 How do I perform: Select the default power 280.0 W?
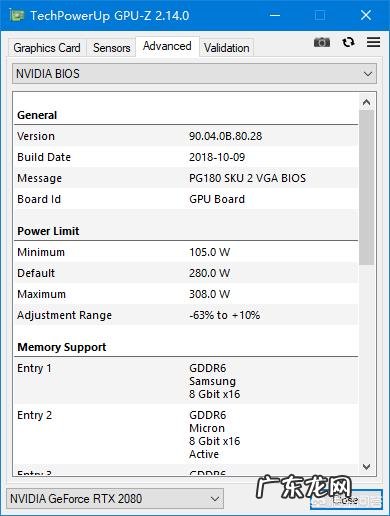[210, 273]
